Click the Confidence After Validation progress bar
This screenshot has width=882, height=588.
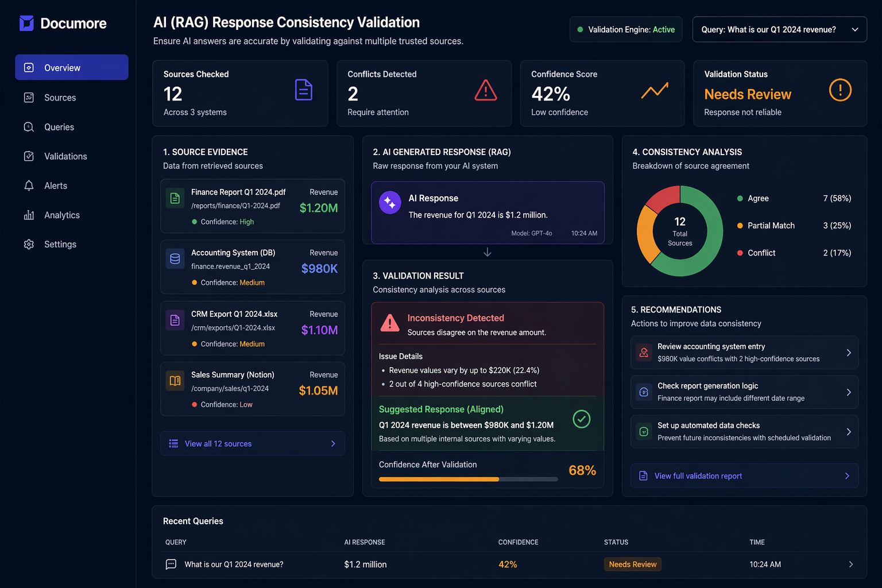coord(468,479)
